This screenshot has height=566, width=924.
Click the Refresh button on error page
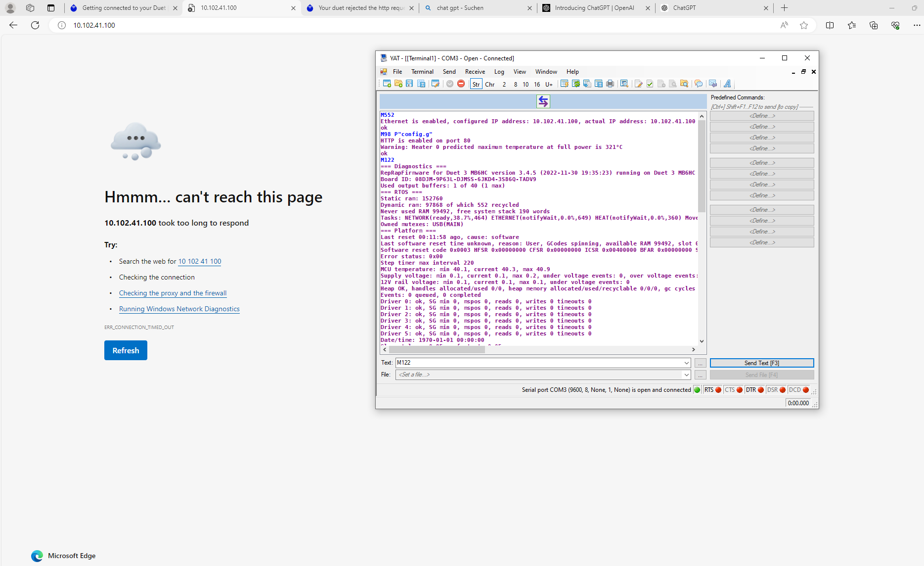[x=126, y=350]
